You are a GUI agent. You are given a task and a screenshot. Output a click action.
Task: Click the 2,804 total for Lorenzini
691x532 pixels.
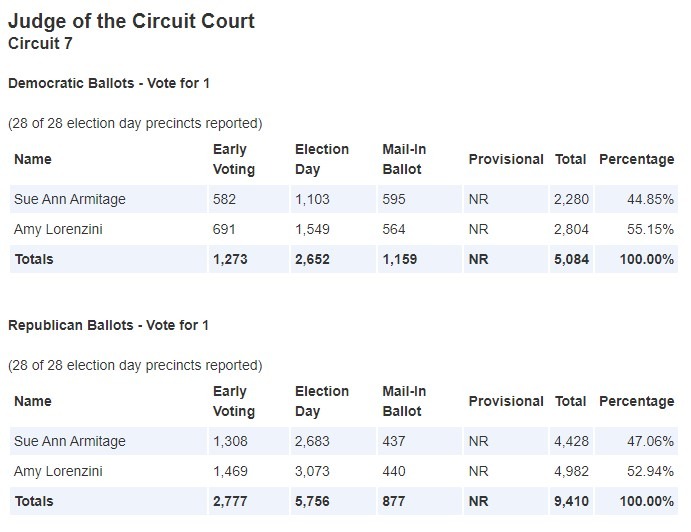coord(571,229)
